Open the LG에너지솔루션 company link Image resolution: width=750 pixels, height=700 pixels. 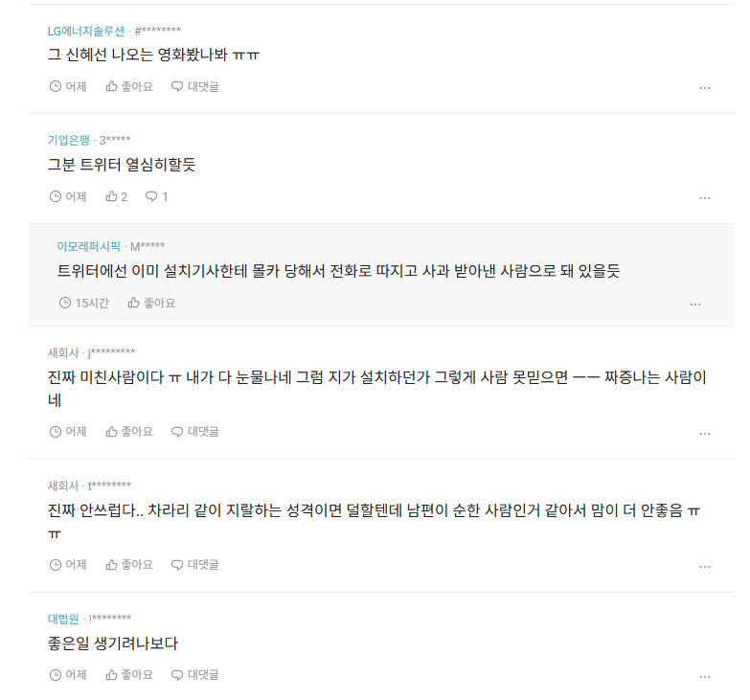click(x=86, y=31)
